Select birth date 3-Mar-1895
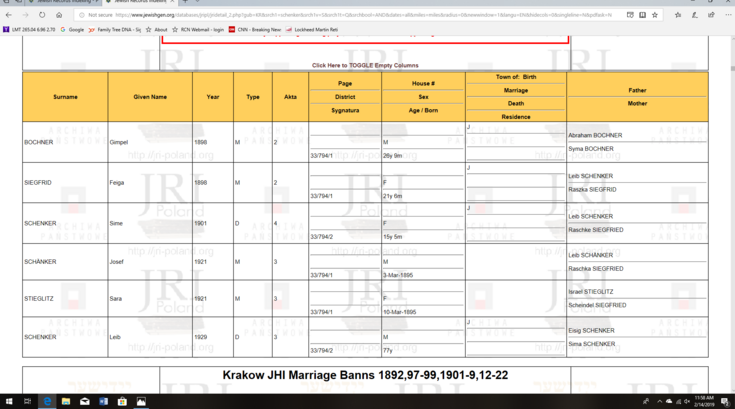Screen dimensions: 735x409 (398, 275)
